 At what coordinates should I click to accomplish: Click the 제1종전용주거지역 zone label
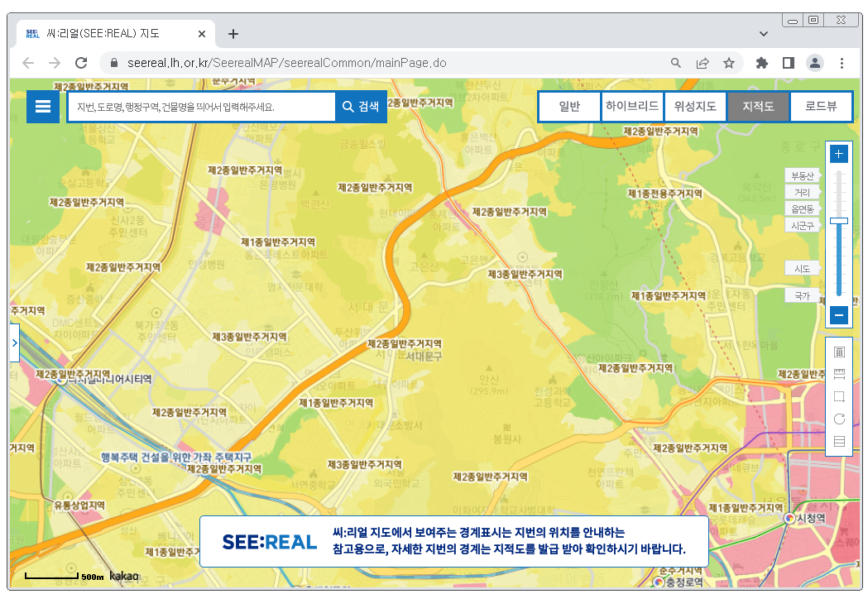(664, 194)
